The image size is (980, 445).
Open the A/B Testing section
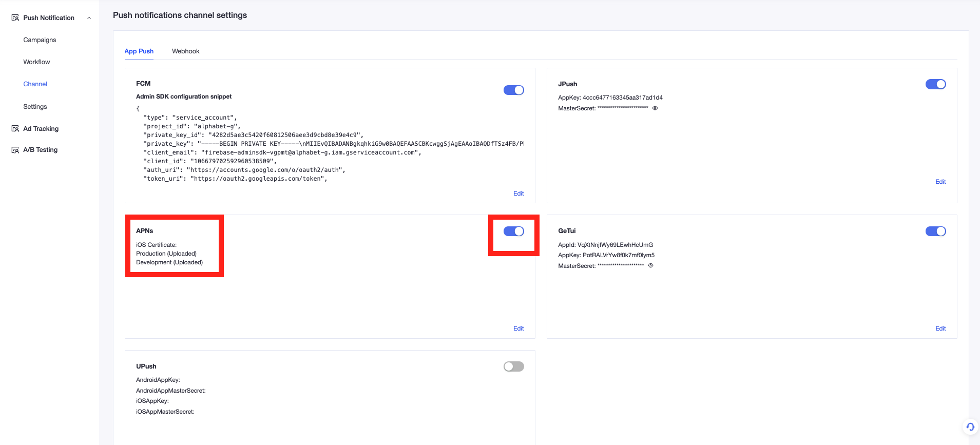pyautogui.click(x=41, y=150)
